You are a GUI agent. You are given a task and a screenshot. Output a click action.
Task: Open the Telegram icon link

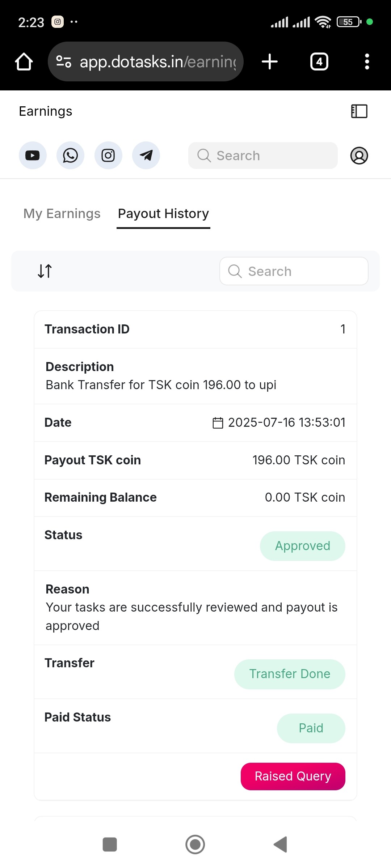(x=146, y=156)
